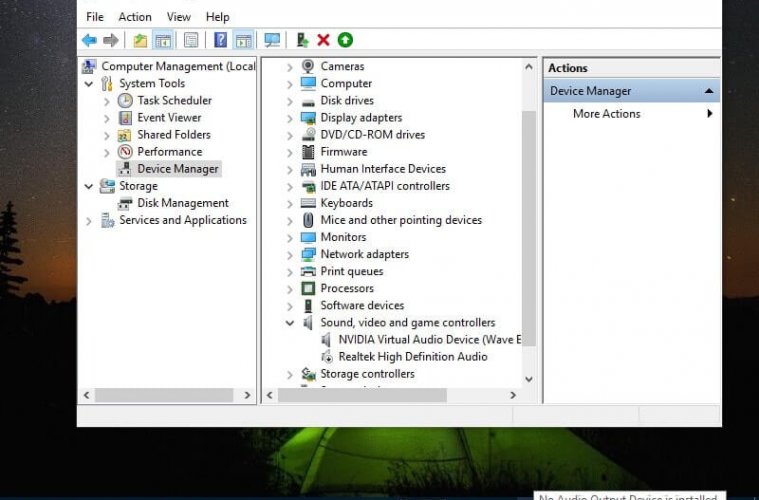The height and width of the screenshot is (500, 759).
Task: Open the View menu
Action: (179, 17)
